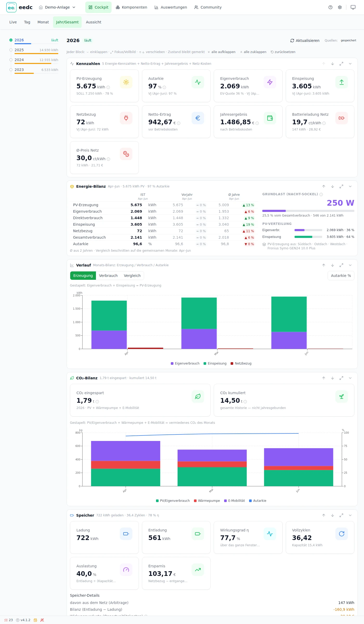The image size is (364, 624).
Task: Collapse the CO₂-Bilanz block
Action: pos(350,378)
